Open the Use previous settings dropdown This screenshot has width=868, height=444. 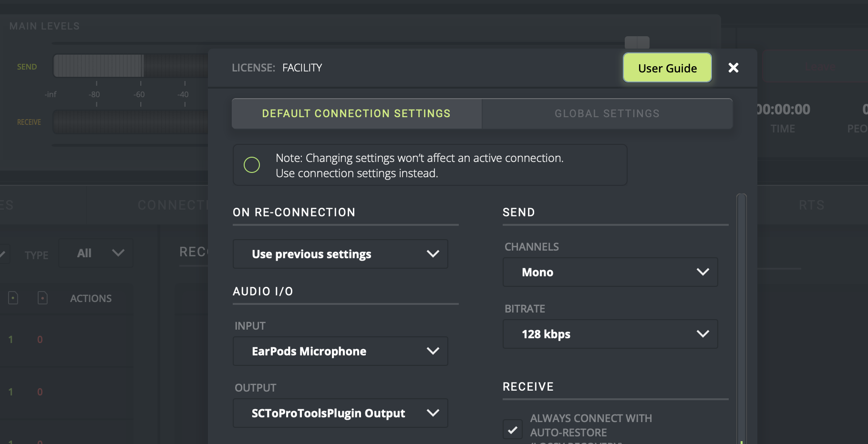point(340,254)
